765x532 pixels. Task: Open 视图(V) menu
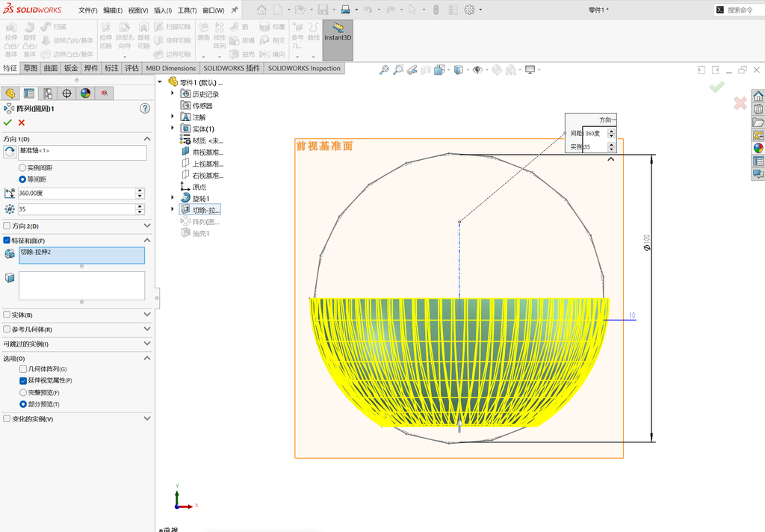[138, 10]
